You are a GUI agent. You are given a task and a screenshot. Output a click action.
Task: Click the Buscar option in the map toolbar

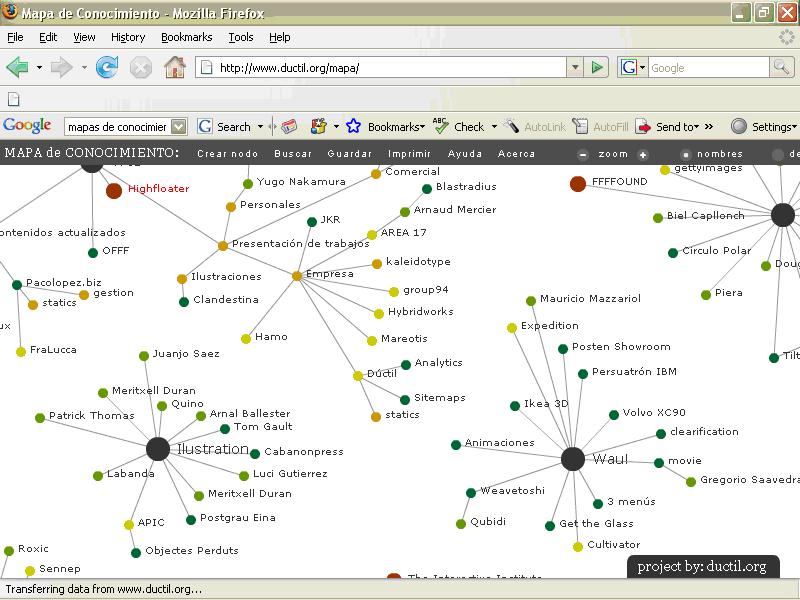click(x=293, y=154)
